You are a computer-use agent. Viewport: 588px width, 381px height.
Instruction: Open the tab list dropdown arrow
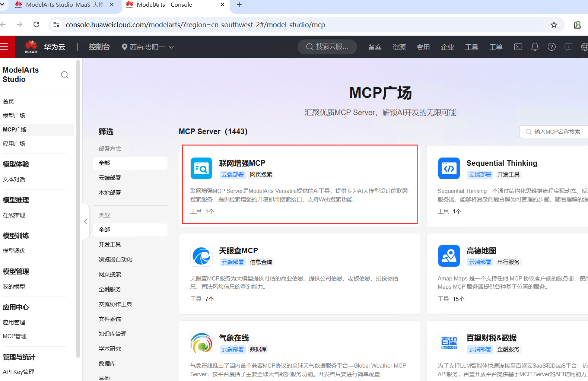pos(2,5)
